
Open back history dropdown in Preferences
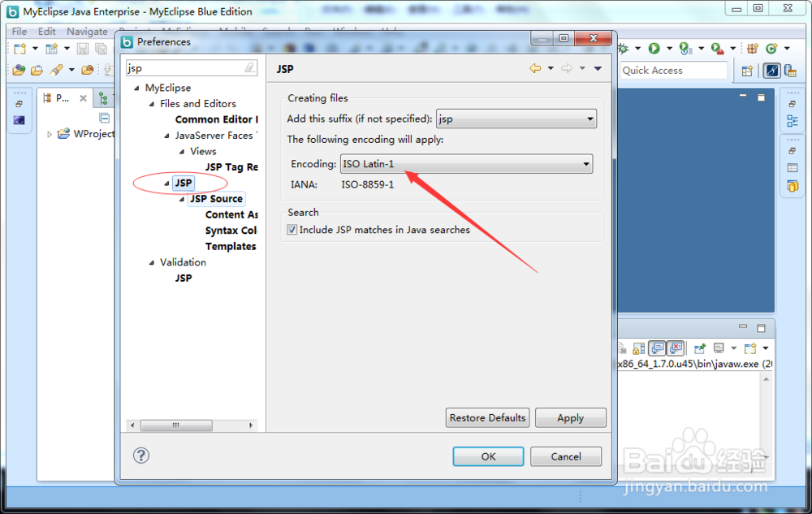[x=551, y=68]
